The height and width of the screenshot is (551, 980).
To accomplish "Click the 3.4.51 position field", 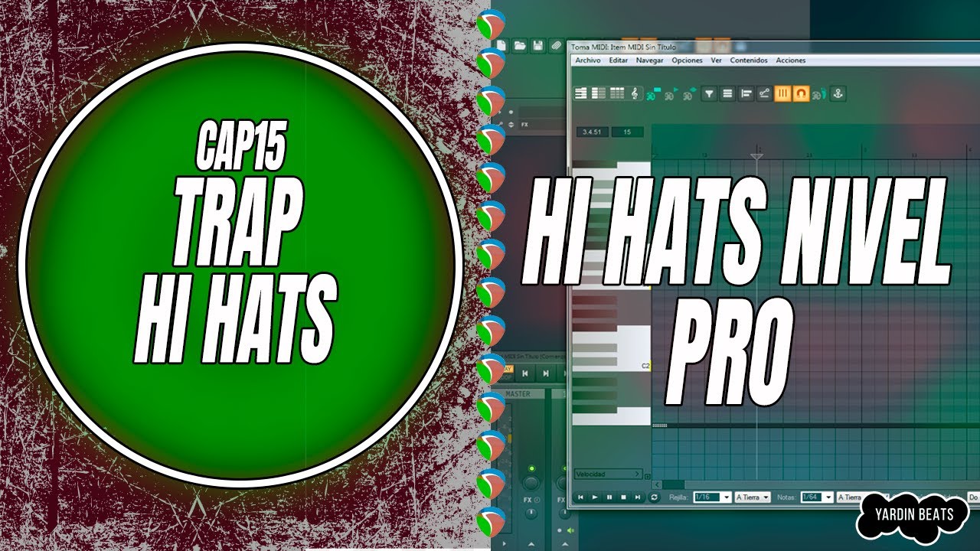I will [x=592, y=132].
